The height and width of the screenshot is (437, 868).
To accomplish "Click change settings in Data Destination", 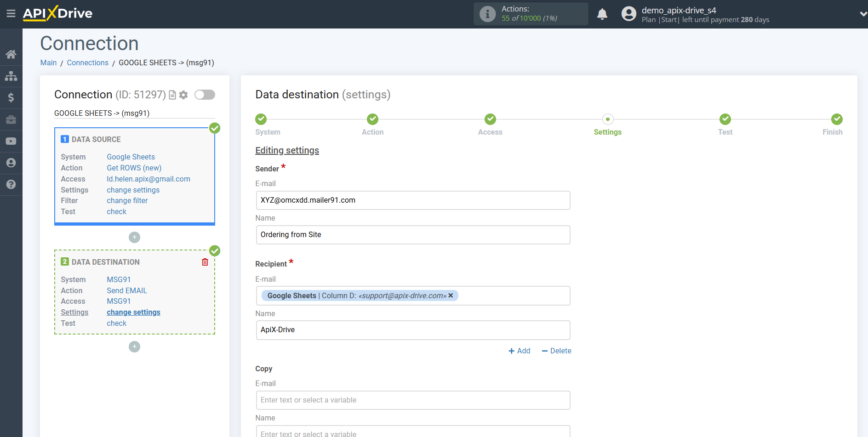I will pyautogui.click(x=134, y=312).
